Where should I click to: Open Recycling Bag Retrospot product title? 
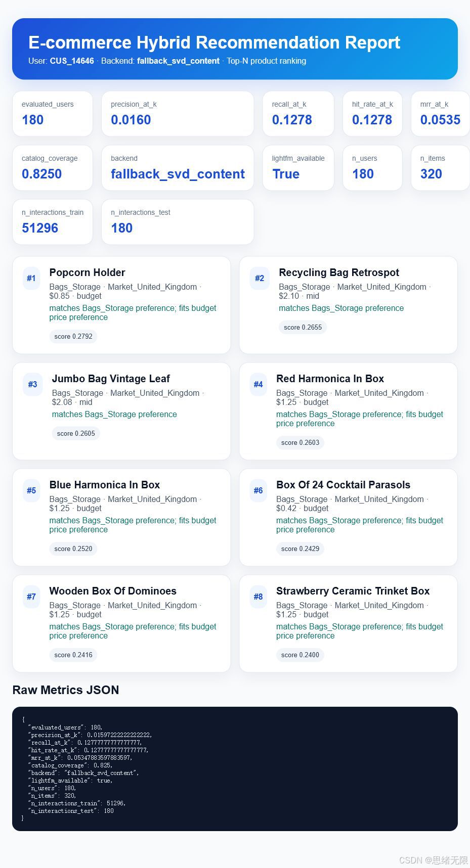coord(339,272)
